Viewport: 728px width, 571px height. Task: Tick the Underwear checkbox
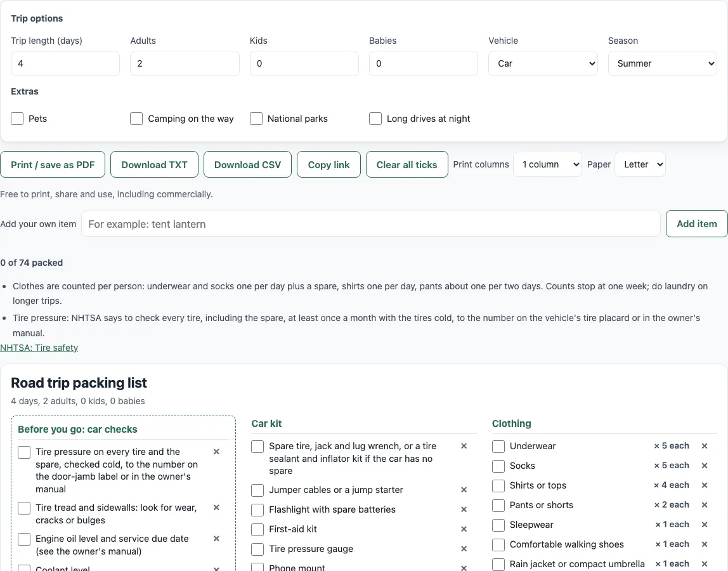point(498,447)
